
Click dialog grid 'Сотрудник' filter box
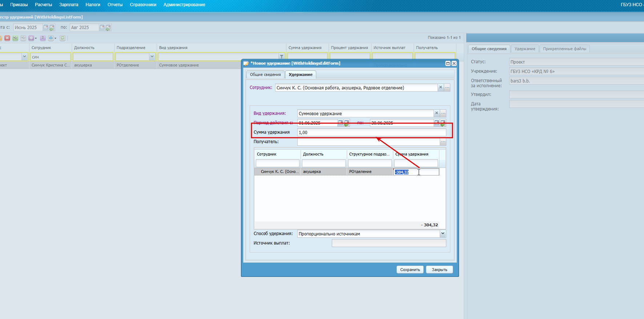[x=278, y=163]
